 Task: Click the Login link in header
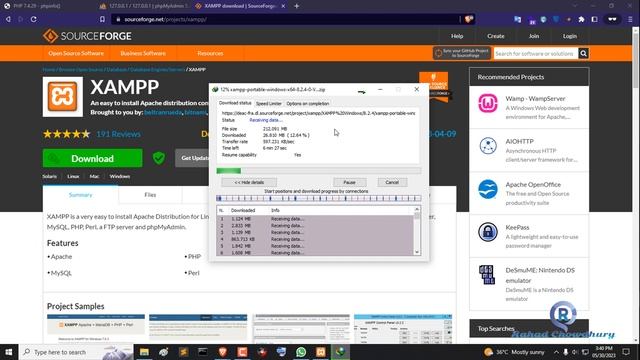[x=570, y=36]
